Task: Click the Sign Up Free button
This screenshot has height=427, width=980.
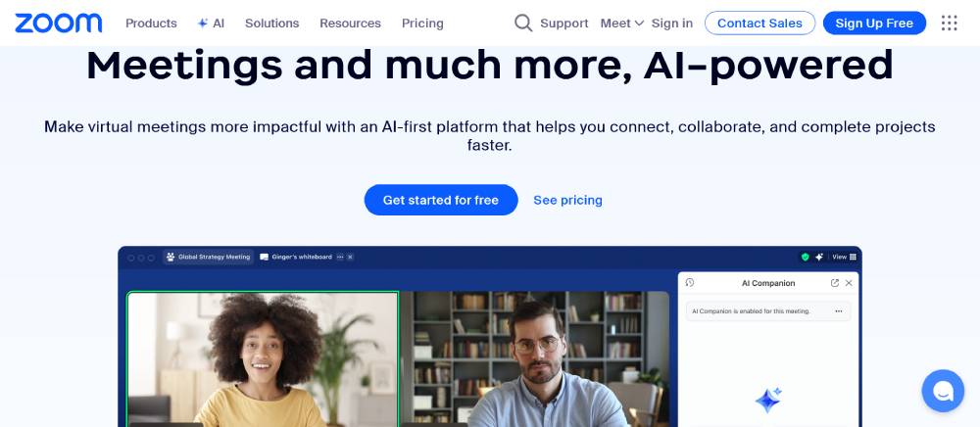Action: tap(874, 24)
